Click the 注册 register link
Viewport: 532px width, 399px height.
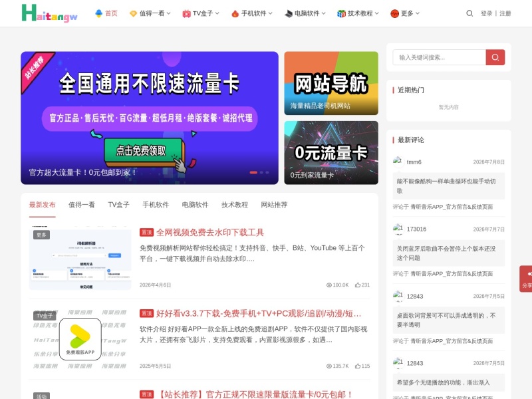(505, 13)
